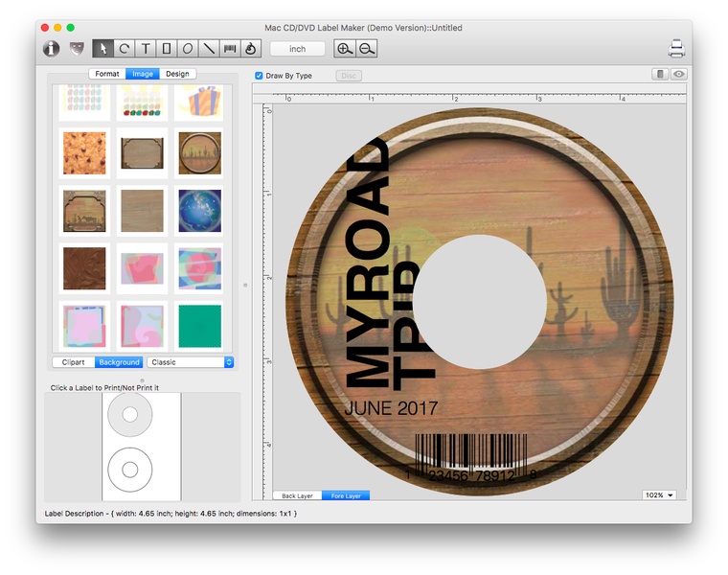Pick the line drawing tool

[x=209, y=48]
